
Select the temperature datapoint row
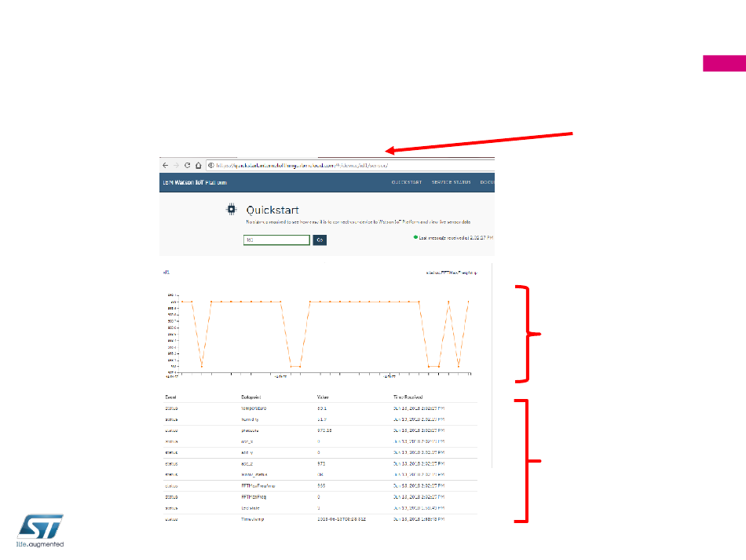(x=320, y=408)
